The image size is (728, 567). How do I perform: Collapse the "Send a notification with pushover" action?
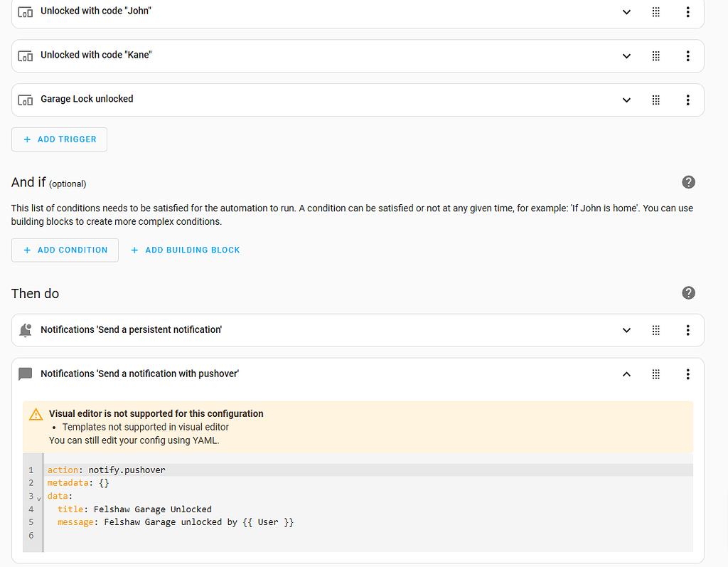coord(626,373)
